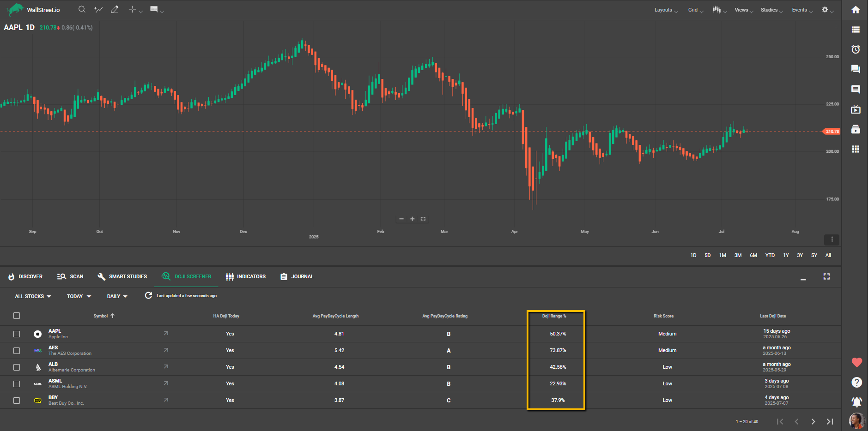Switch to the Discover tab
868x431 pixels.
(x=25, y=276)
